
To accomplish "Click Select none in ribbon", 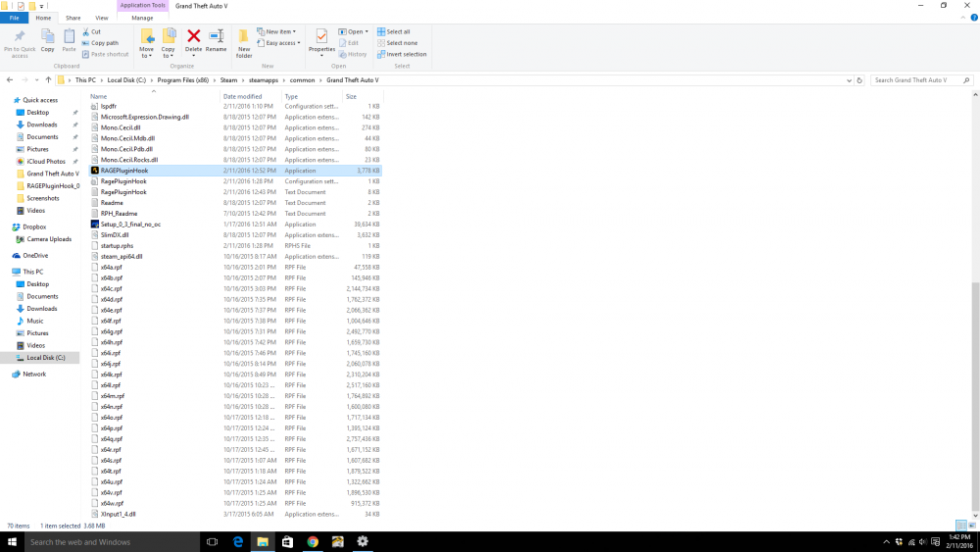I will click(x=398, y=43).
